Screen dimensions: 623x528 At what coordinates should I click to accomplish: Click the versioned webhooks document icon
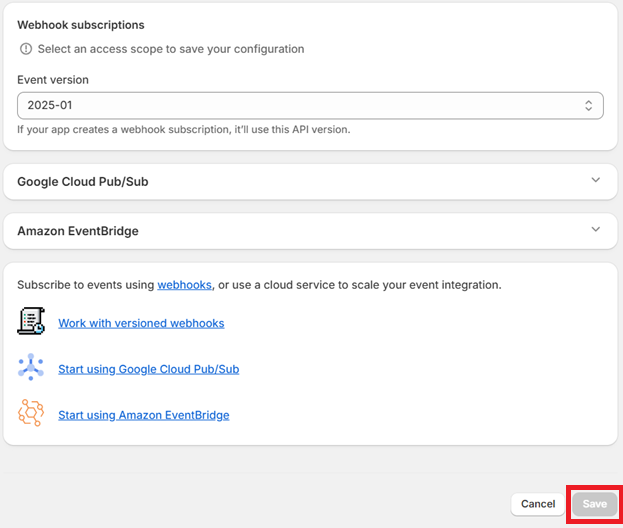pyautogui.click(x=31, y=322)
